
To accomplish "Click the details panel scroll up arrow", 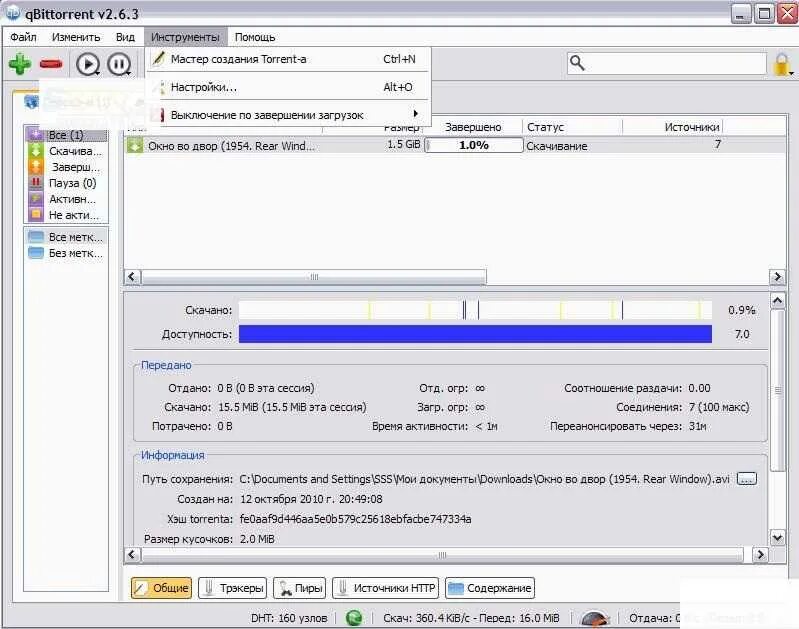I will click(778, 301).
